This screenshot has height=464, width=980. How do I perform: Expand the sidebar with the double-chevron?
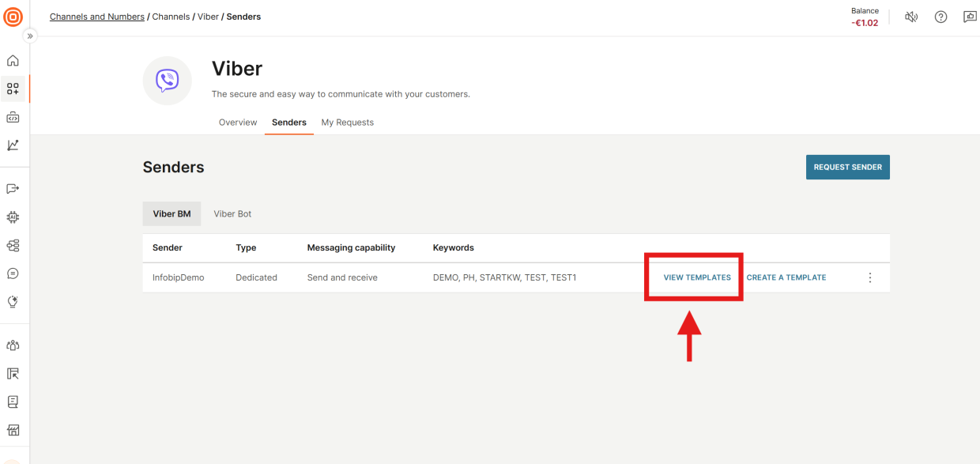pyautogui.click(x=31, y=36)
